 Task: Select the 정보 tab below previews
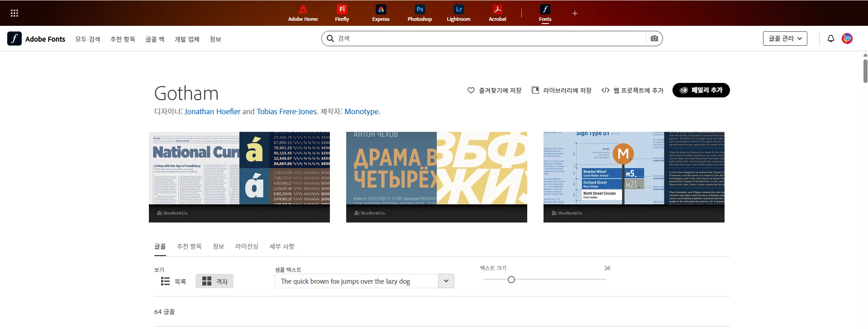219,246
